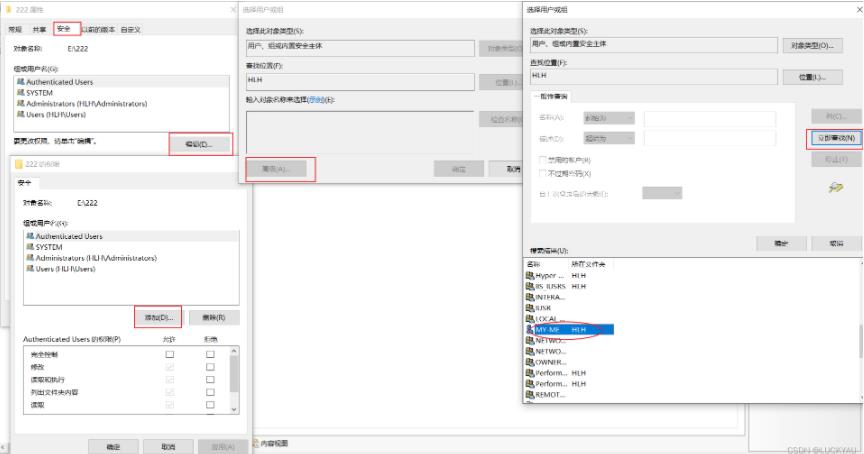This screenshot has width=864, height=454.
Task: Toggle the 不过期密码 checkbox
Action: [x=542, y=174]
